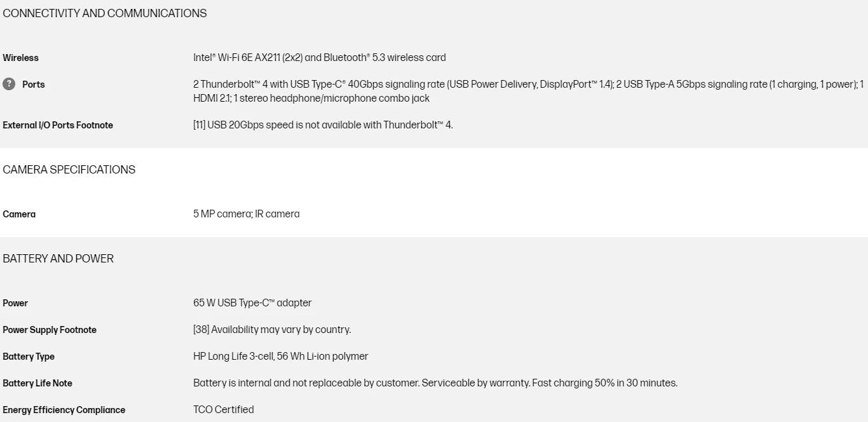The image size is (868, 422).
Task: Click the Connectivity and Communications section heading
Action: pos(105,13)
